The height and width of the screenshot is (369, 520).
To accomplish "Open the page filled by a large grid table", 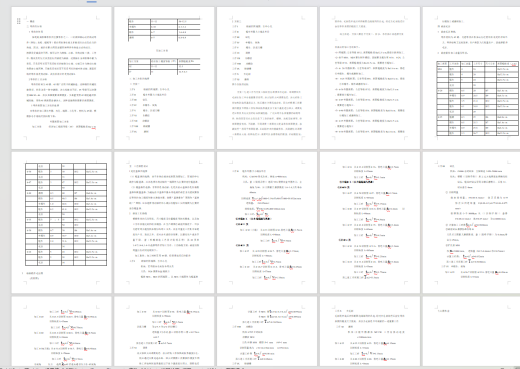I will tap(61, 223).
